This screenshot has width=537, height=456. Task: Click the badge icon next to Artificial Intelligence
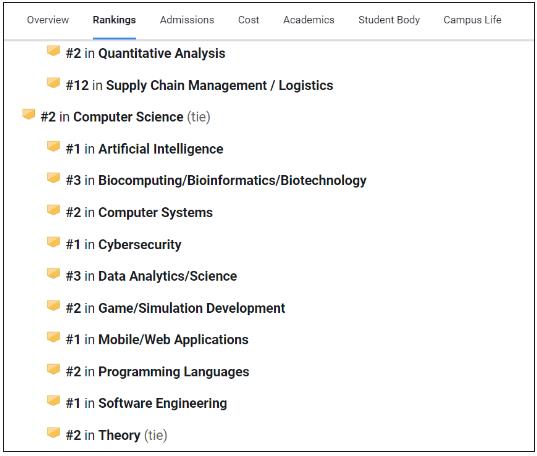(x=53, y=146)
